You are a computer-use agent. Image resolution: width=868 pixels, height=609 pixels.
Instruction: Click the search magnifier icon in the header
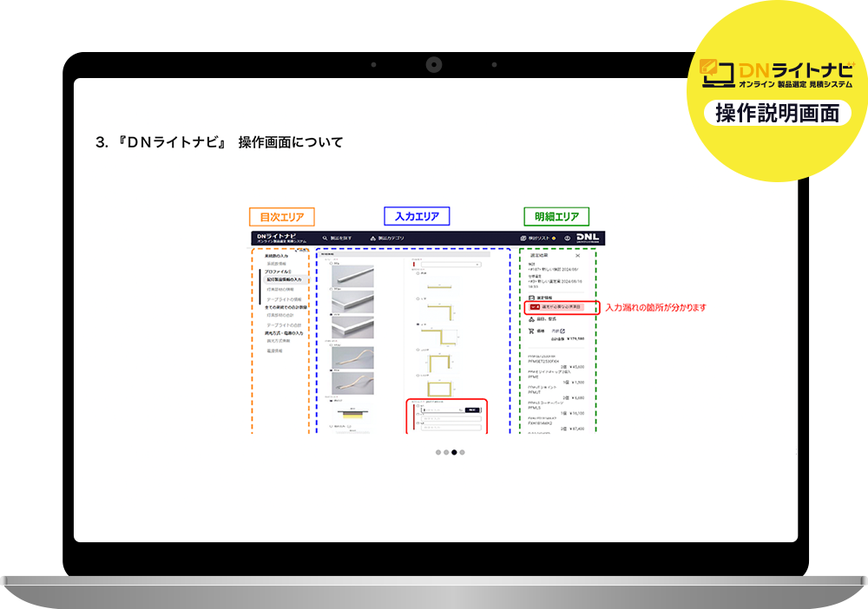[x=325, y=238]
